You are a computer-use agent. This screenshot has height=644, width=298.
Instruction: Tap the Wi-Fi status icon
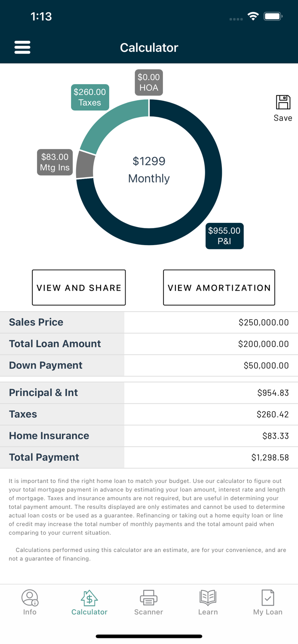tap(253, 16)
